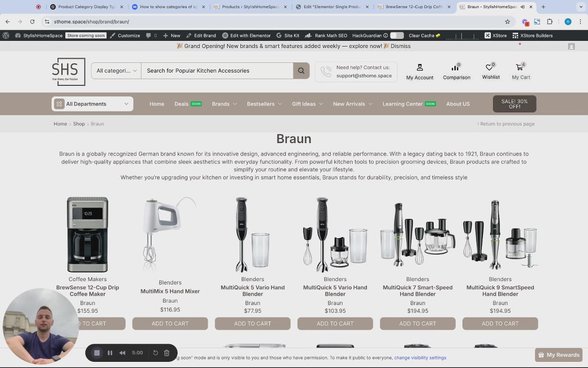Click the browser address bar URL
This screenshot has width=588, height=368.
[91, 22]
